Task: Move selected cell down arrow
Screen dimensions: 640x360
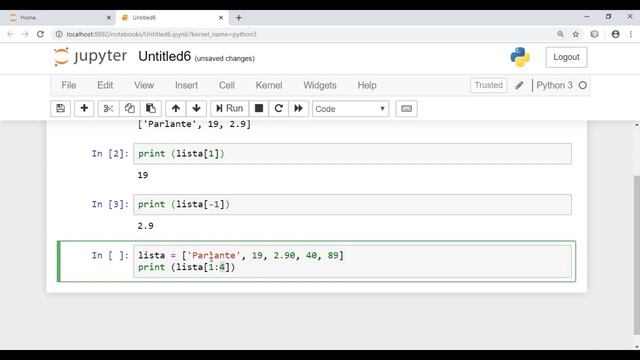Action: (x=196, y=109)
